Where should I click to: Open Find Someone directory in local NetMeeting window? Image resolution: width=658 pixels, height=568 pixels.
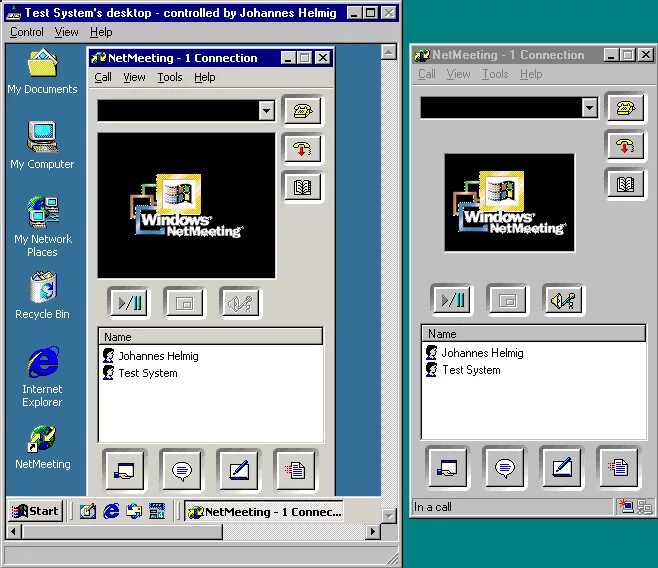tap(625, 184)
